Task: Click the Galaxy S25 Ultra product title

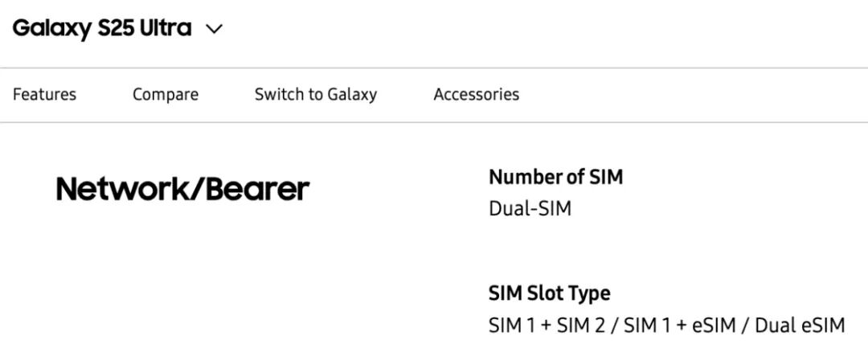Action: [x=102, y=29]
